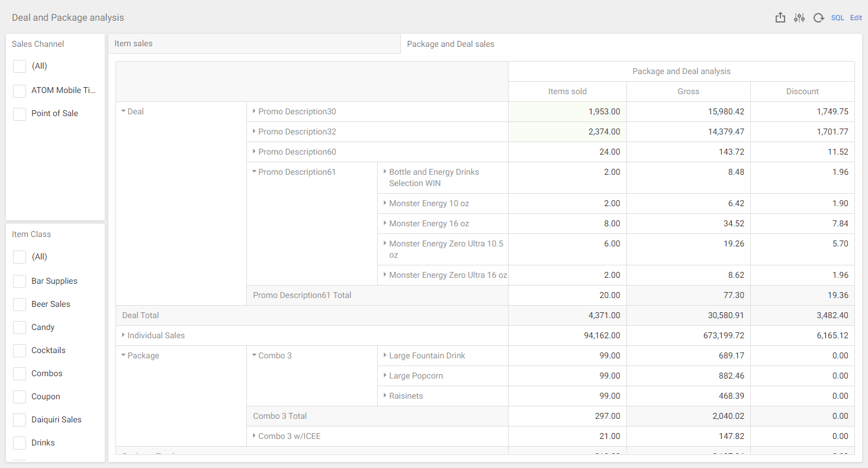Click the share/export icon in the toolbar
The image size is (868, 468).
[780, 17]
